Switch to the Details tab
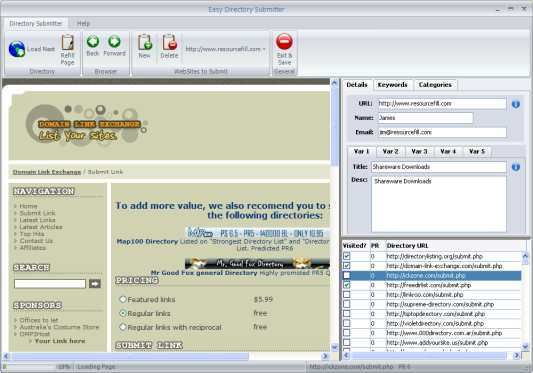Screen dimensions: 533x373 click(x=357, y=85)
